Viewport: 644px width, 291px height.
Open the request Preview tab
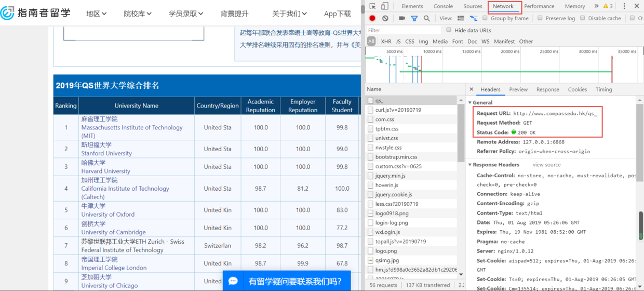click(x=518, y=89)
